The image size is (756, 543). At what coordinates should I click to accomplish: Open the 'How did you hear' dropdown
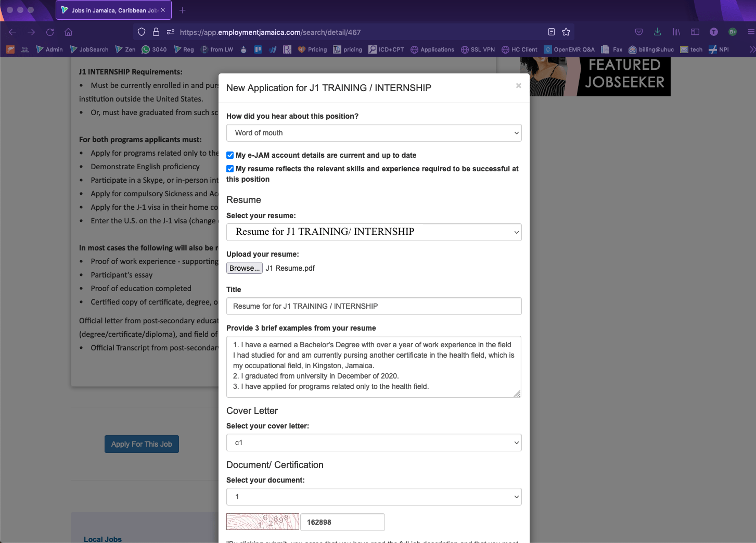tap(373, 133)
